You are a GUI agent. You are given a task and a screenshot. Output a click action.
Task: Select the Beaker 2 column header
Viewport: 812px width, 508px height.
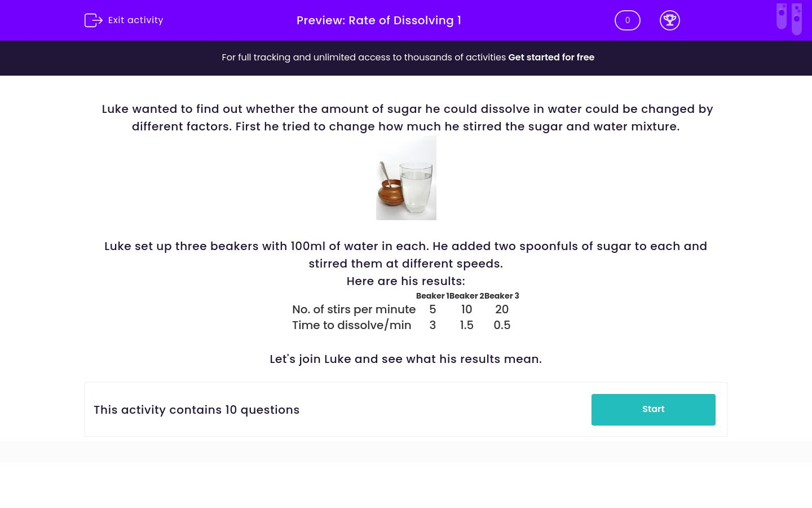(466, 296)
